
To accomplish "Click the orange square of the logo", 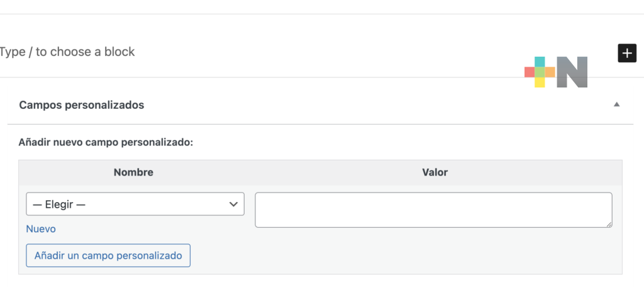I will (x=550, y=72).
